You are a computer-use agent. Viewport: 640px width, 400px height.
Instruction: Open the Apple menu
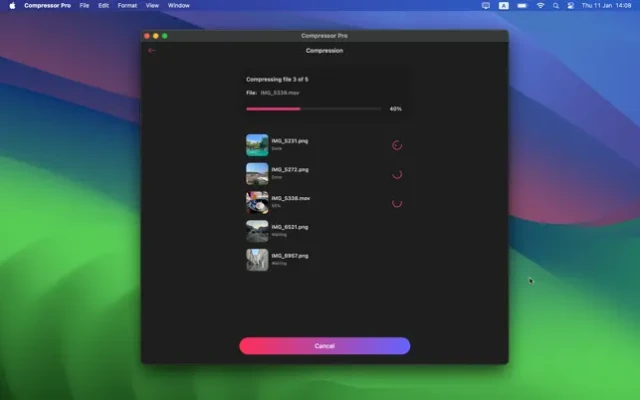(13, 5)
